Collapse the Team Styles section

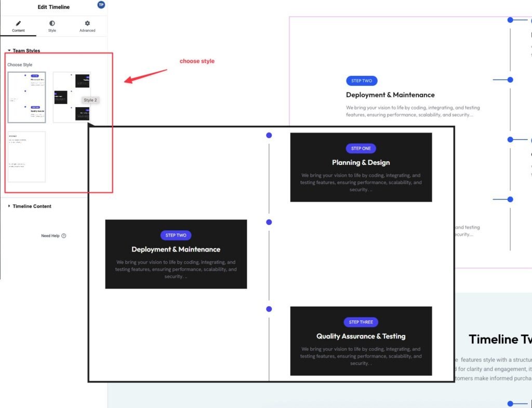tap(23, 50)
